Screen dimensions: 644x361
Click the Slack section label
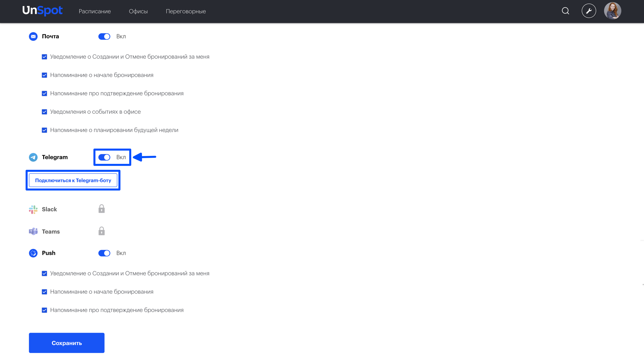[49, 209]
